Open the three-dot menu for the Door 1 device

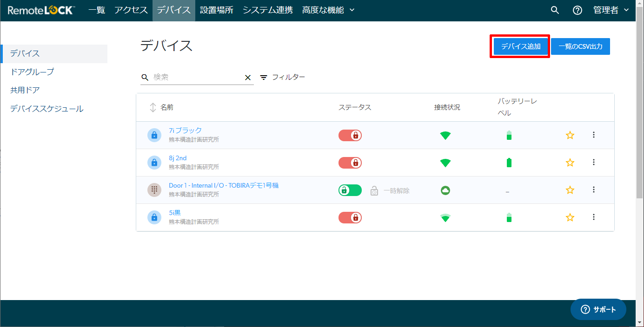(594, 190)
